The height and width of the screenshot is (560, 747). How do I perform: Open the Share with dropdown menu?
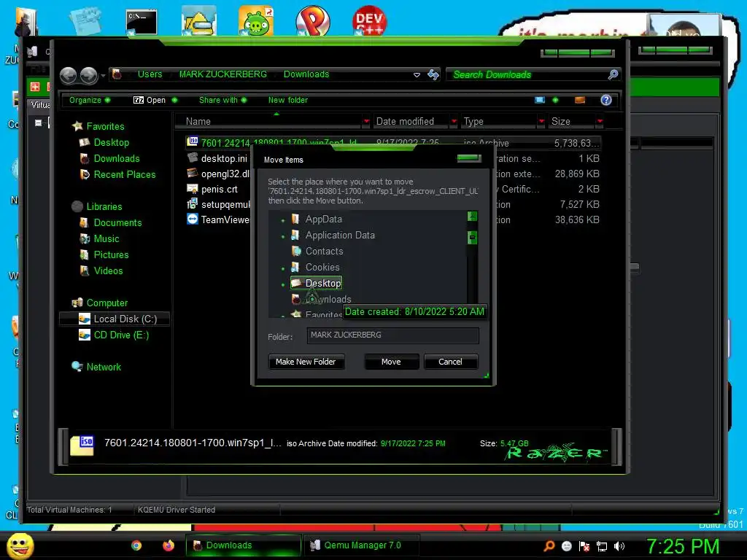coord(223,100)
